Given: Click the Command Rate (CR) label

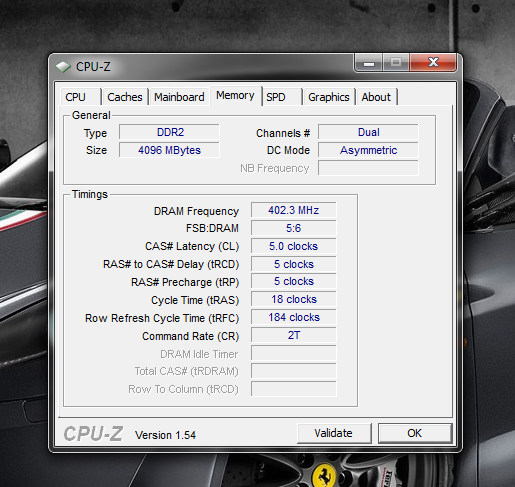Looking at the screenshot, I should [x=191, y=336].
